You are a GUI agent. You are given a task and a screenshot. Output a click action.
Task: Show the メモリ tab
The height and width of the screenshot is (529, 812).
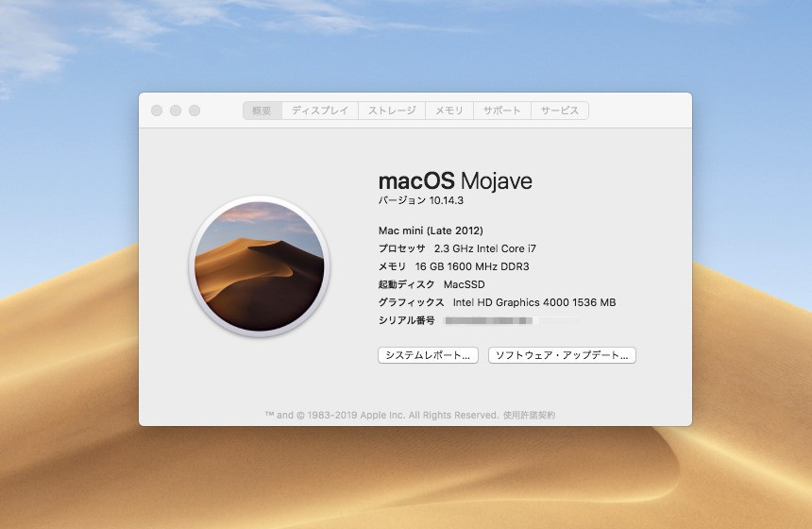[449, 111]
